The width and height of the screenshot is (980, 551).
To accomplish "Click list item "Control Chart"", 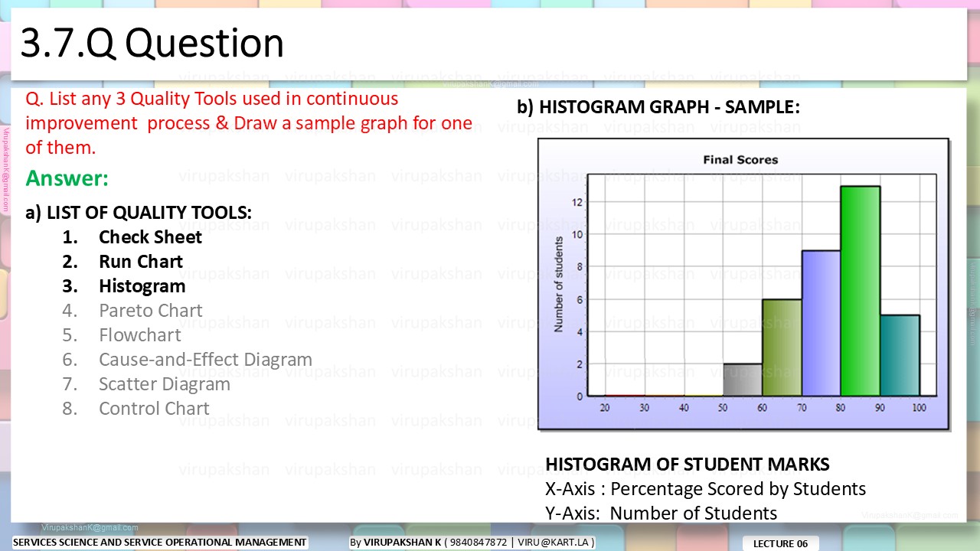I will (x=154, y=409).
